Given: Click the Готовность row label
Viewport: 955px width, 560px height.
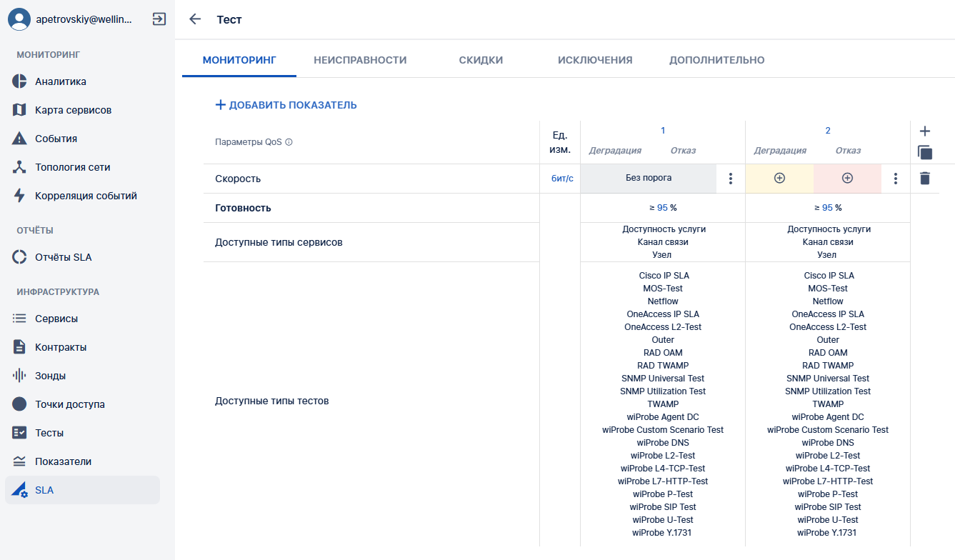Looking at the screenshot, I should pyautogui.click(x=243, y=208).
